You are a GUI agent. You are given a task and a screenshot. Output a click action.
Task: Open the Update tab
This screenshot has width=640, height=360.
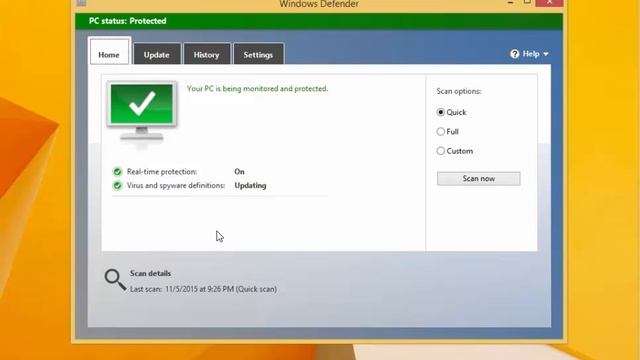pos(157,54)
